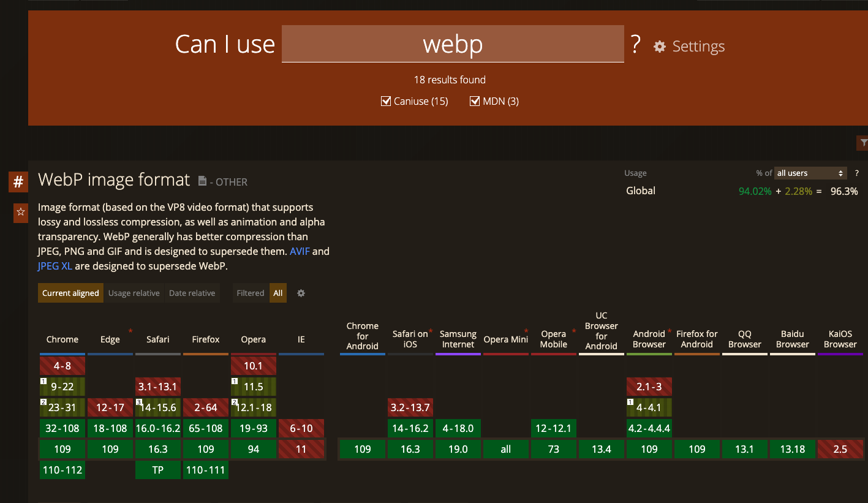Select the Opera Mini 'all' cell
This screenshot has width=868, height=503.
click(506, 449)
